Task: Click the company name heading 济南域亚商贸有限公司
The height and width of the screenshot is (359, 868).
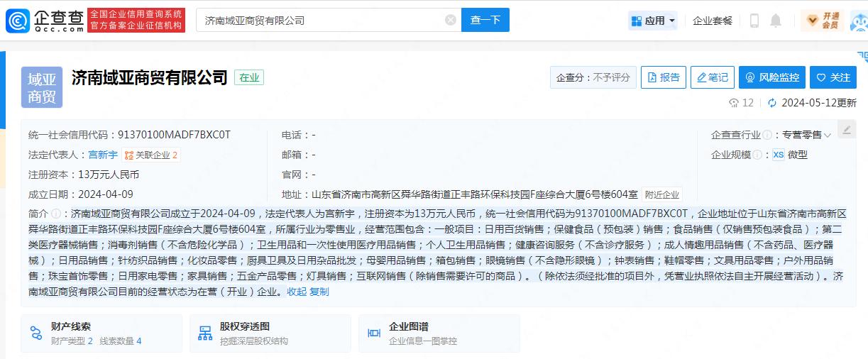Action: click(x=150, y=77)
